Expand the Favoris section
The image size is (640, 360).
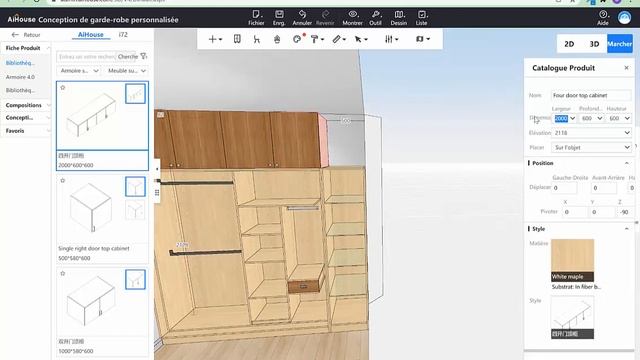[x=26, y=131]
